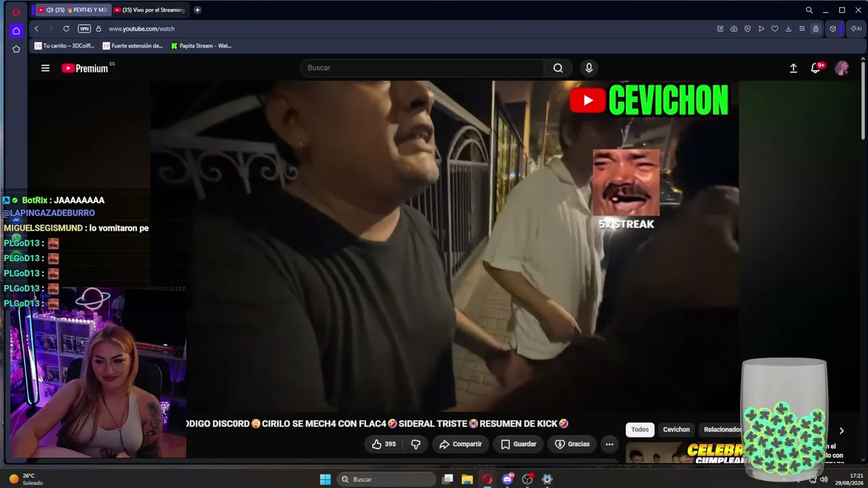Open the Papita Stream bookmark
This screenshot has width=868, height=488.
201,46
